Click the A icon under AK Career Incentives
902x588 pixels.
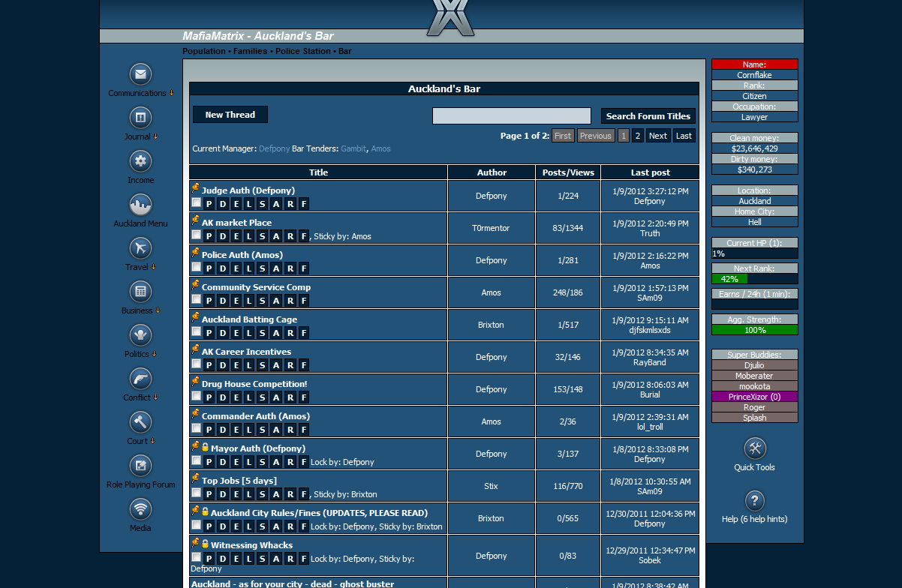pyautogui.click(x=277, y=365)
